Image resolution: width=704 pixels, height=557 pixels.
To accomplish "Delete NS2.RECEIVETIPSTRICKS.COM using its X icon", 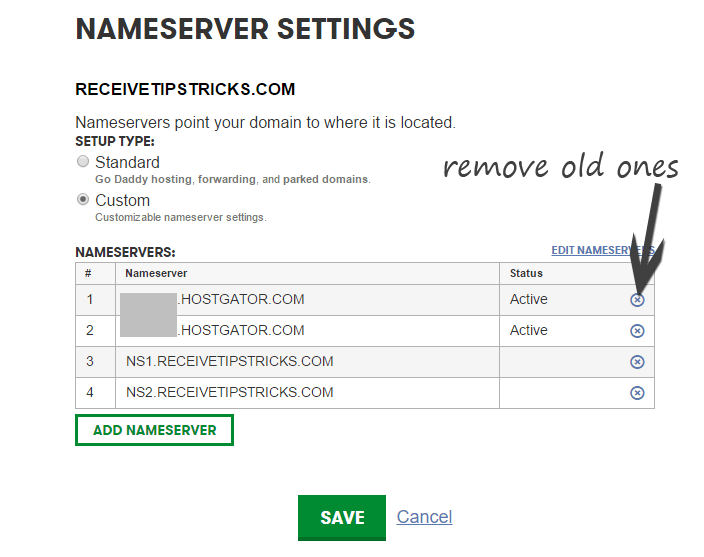I will pyautogui.click(x=637, y=393).
